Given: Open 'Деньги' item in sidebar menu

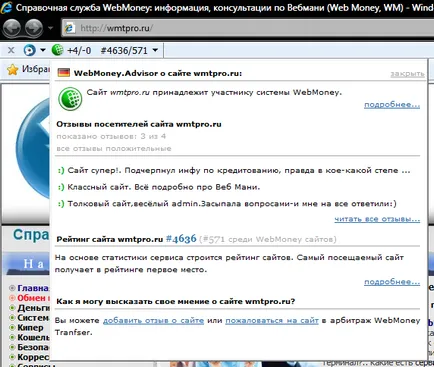Looking at the screenshot, I should [x=33, y=308].
